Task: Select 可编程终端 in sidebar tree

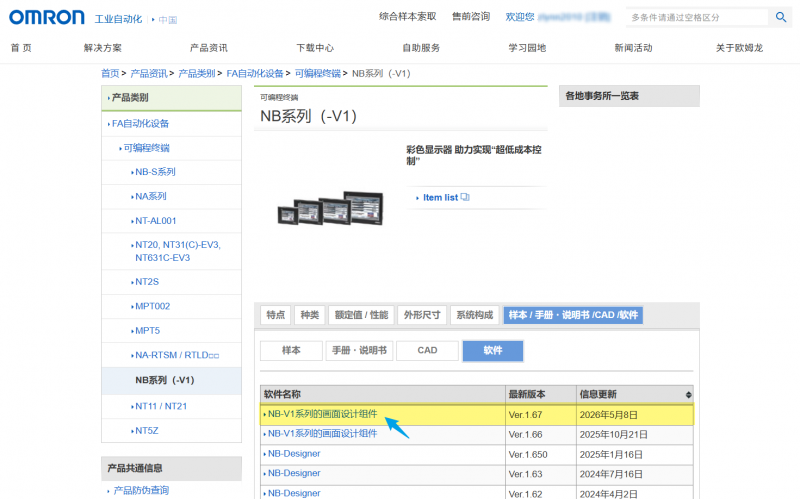Action: (x=146, y=148)
